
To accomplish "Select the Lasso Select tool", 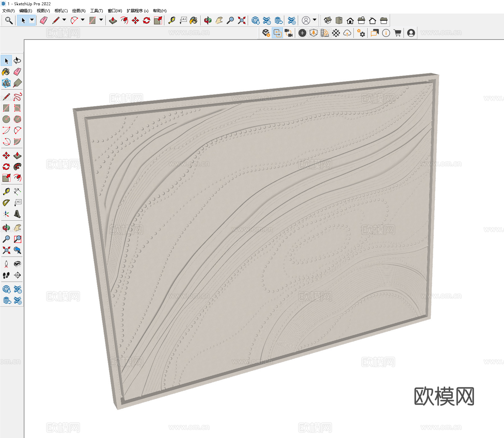I will (17, 61).
